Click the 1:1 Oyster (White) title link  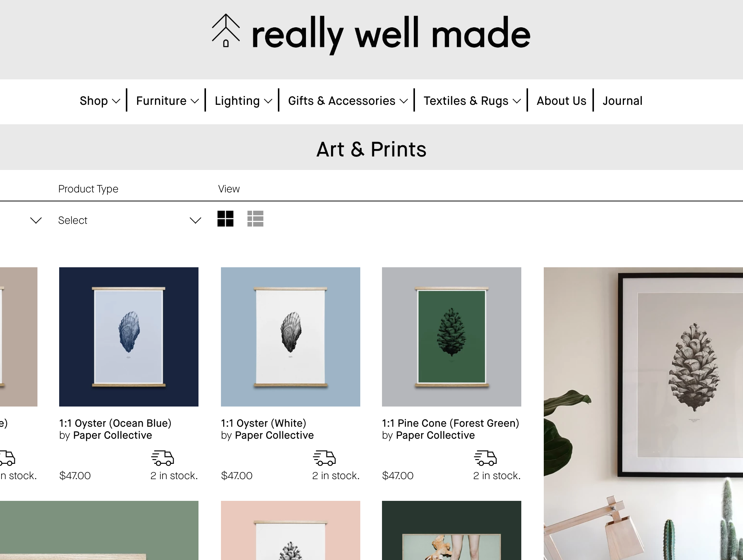click(x=264, y=423)
